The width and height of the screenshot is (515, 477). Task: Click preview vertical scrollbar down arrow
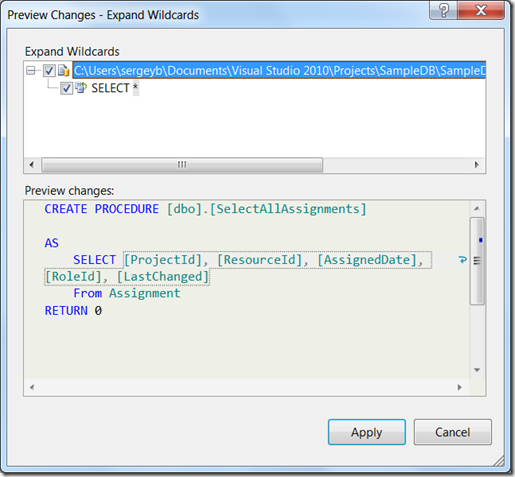point(477,370)
